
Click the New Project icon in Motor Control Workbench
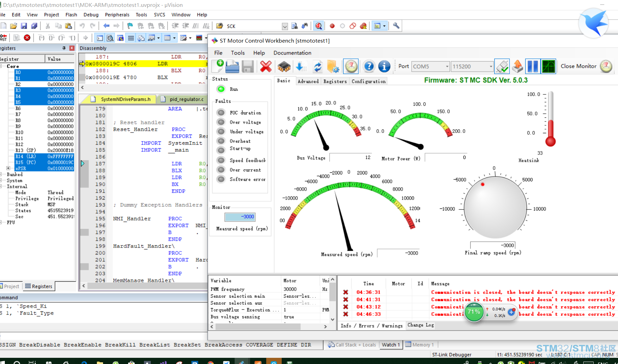tap(217, 66)
